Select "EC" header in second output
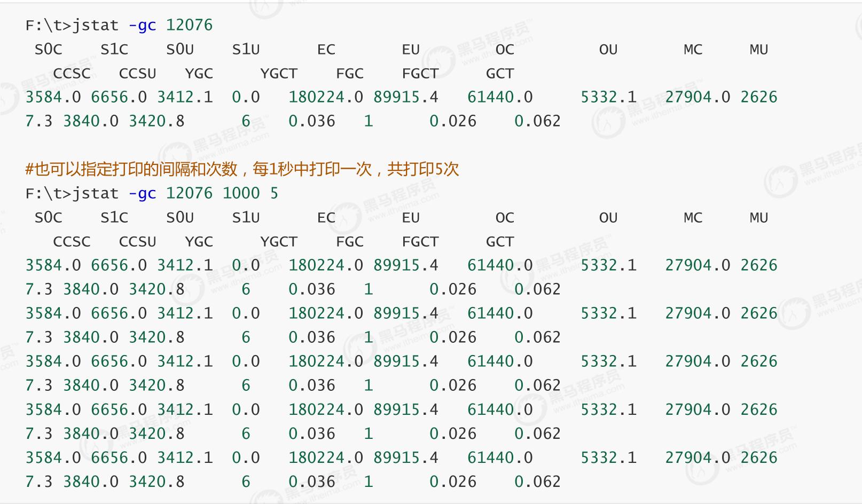 point(326,218)
